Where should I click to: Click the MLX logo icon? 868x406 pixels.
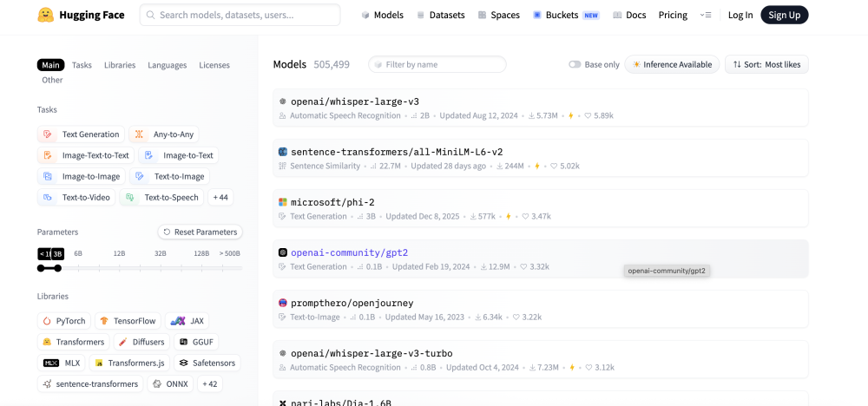[x=51, y=363]
